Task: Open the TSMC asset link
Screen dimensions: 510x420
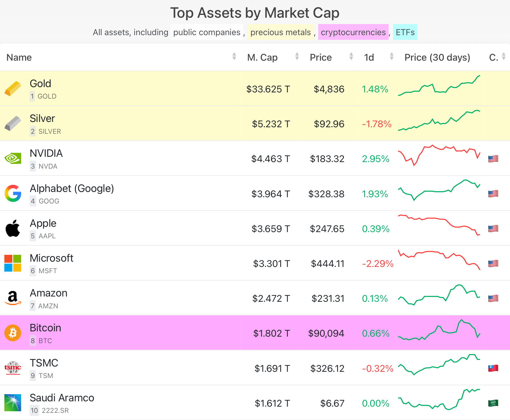Action: tap(44, 363)
